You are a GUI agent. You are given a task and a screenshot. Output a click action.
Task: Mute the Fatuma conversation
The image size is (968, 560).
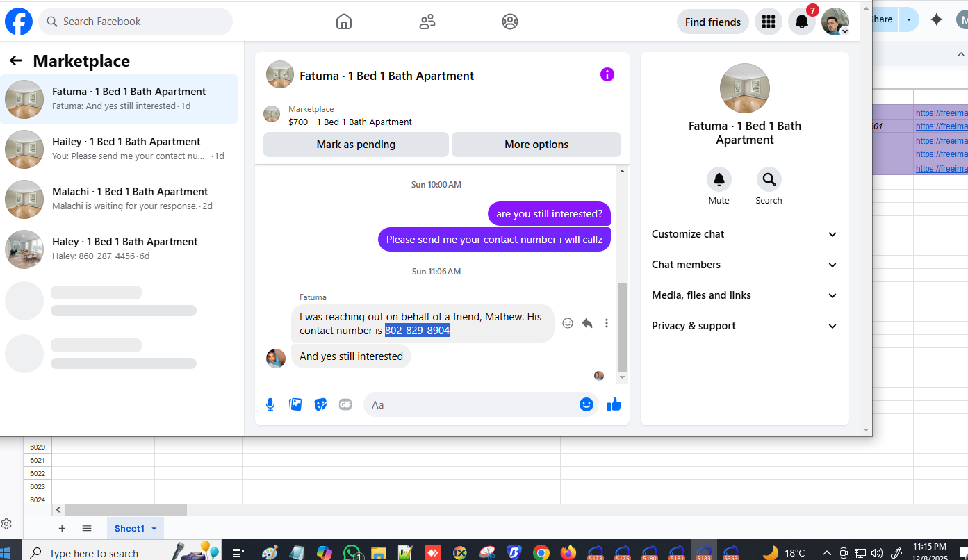[719, 179]
